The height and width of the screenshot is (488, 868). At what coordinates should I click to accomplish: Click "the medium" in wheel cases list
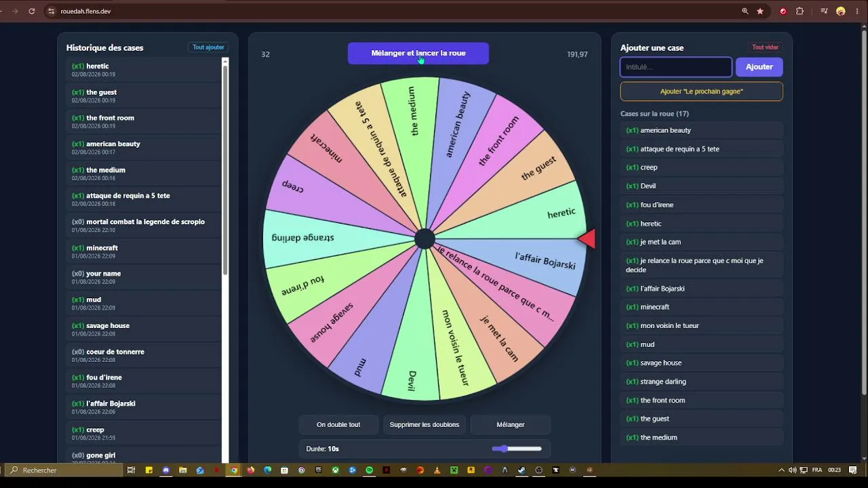tap(701, 438)
